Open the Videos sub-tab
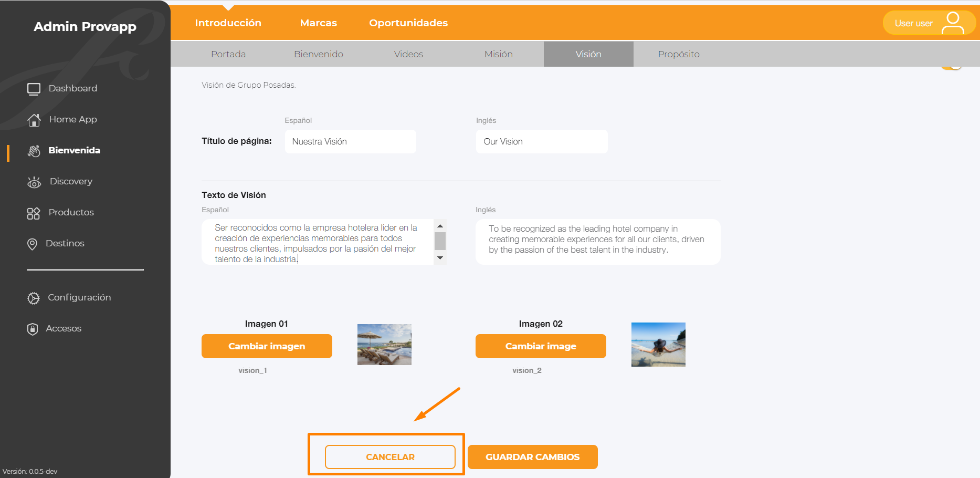Image resolution: width=980 pixels, height=478 pixels. pyautogui.click(x=408, y=54)
